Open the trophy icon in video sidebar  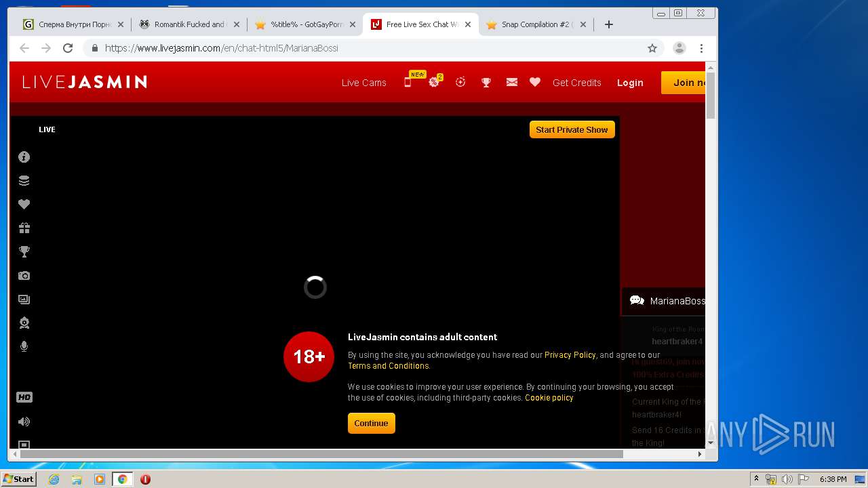tap(24, 252)
